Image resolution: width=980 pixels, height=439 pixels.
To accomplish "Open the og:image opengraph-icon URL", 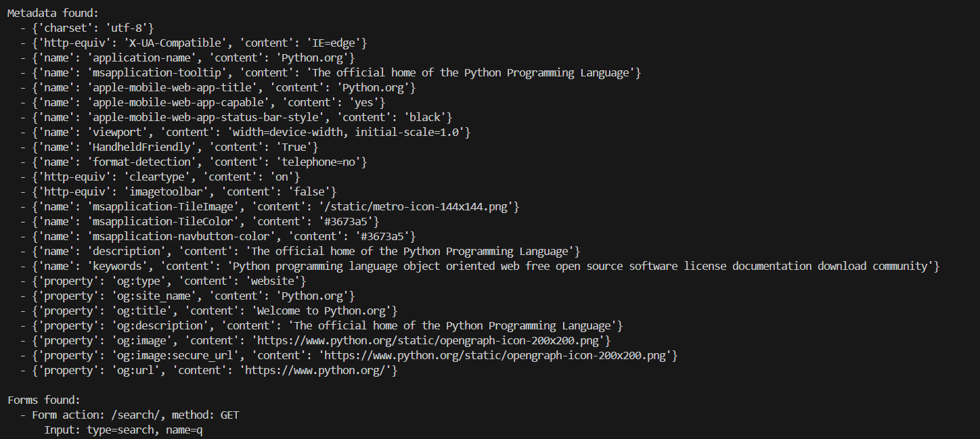I will (431, 340).
